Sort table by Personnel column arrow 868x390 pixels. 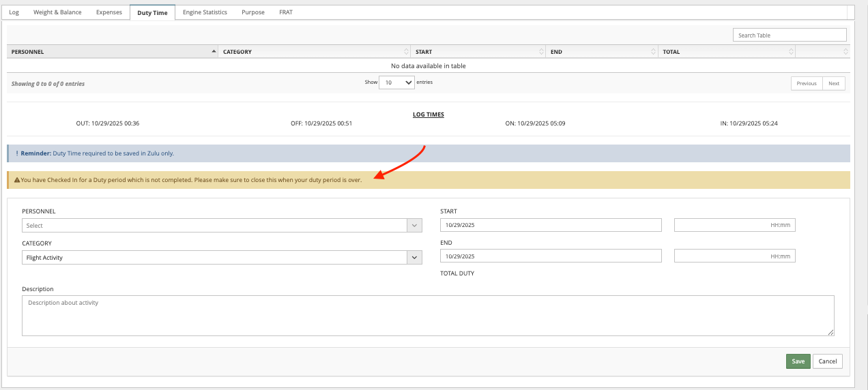pos(214,52)
